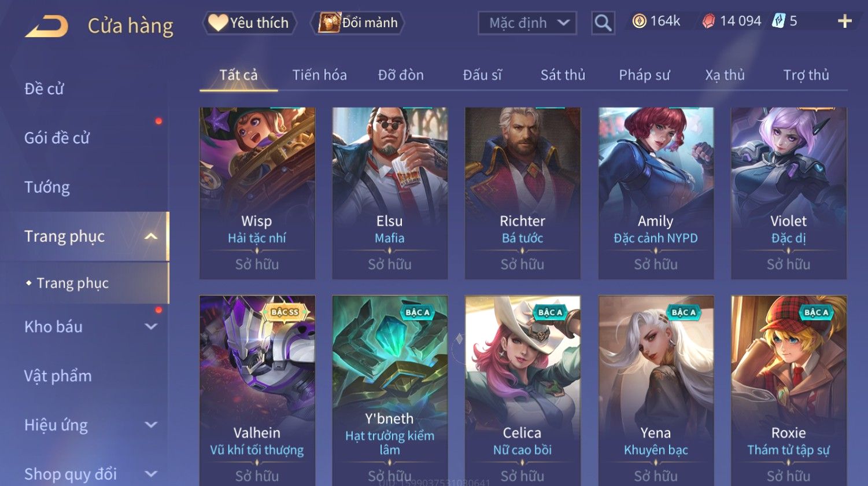Tap the gold coin 164k icon
Viewport: 868px width, 486px height.
[639, 21]
